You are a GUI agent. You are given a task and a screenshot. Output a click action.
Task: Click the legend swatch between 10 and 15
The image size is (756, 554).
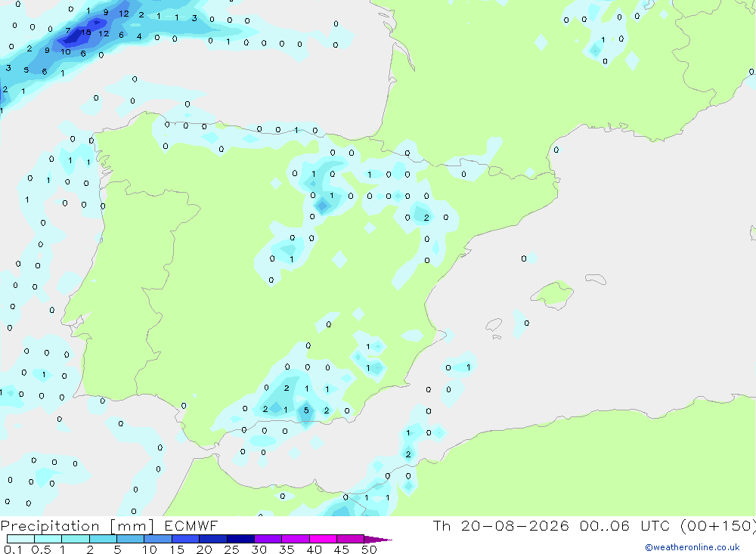[x=158, y=539]
